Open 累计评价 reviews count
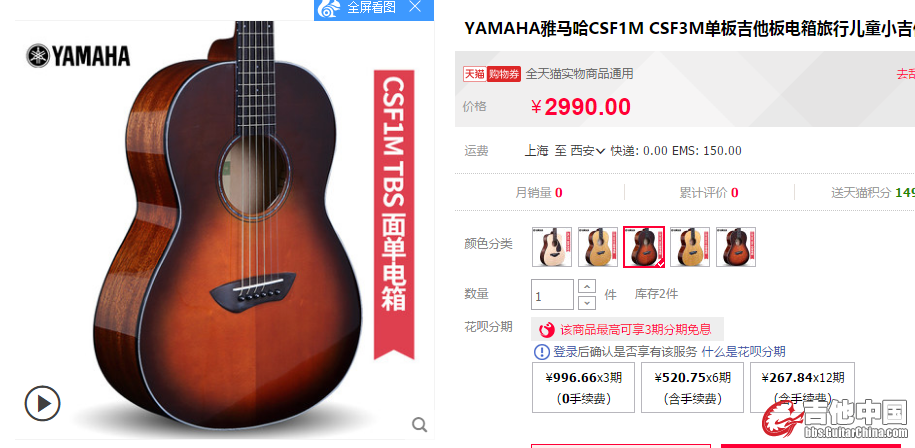The height and width of the screenshot is (448, 915). point(709,192)
